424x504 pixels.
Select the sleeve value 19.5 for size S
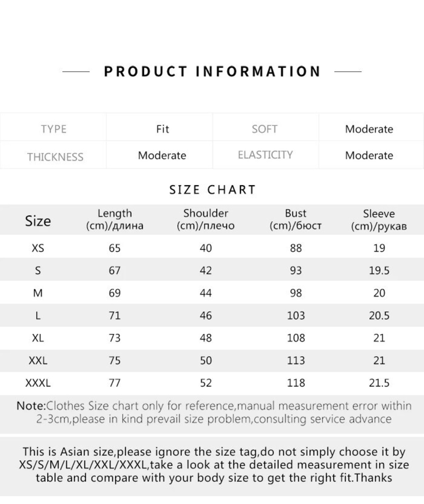coord(379,270)
